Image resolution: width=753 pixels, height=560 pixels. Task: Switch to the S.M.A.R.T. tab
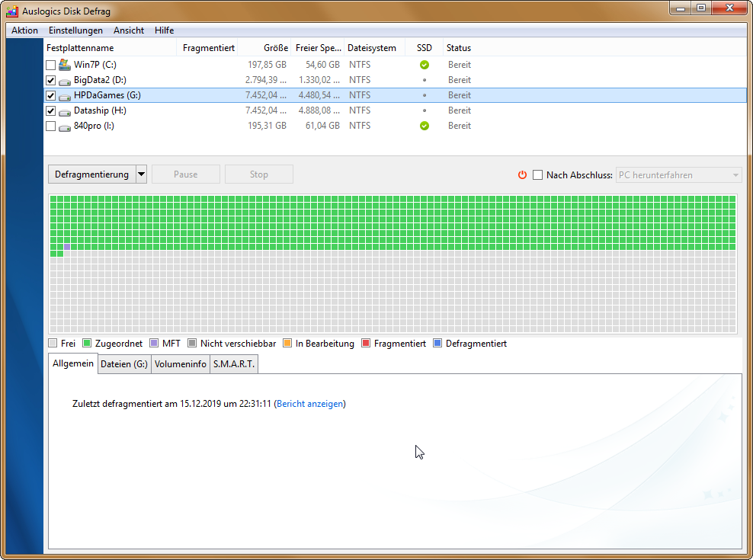[x=235, y=363]
